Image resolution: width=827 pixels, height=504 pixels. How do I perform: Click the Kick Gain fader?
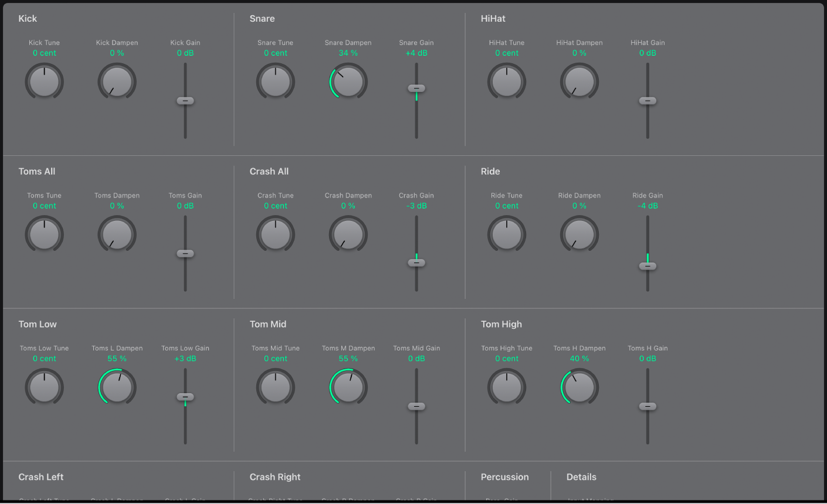(185, 100)
